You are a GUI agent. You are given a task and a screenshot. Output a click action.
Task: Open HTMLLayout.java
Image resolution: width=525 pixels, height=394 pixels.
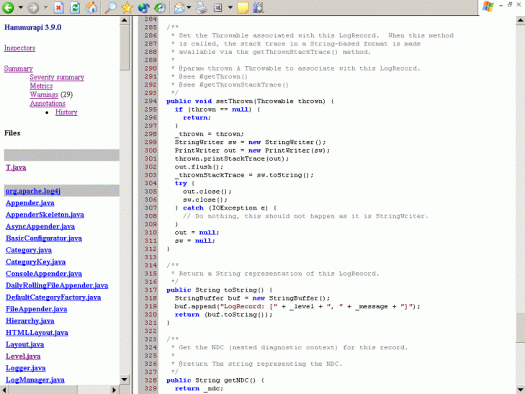[x=37, y=333]
